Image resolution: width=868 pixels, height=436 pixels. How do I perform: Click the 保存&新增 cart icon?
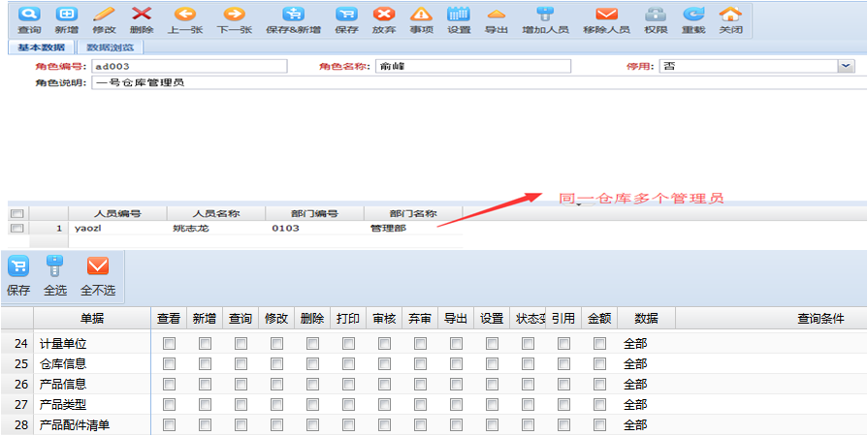[293, 16]
